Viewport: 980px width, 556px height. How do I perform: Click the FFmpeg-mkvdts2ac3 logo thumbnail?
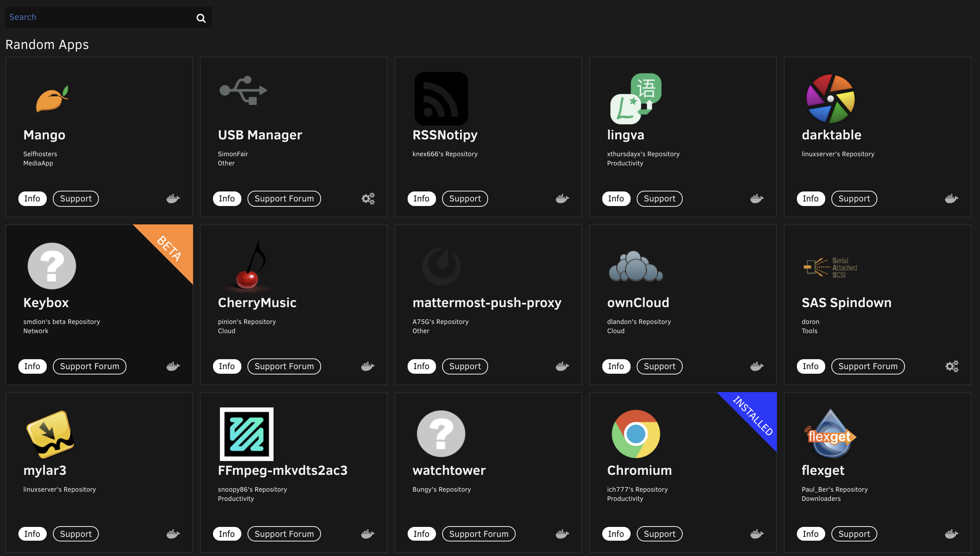tap(246, 434)
